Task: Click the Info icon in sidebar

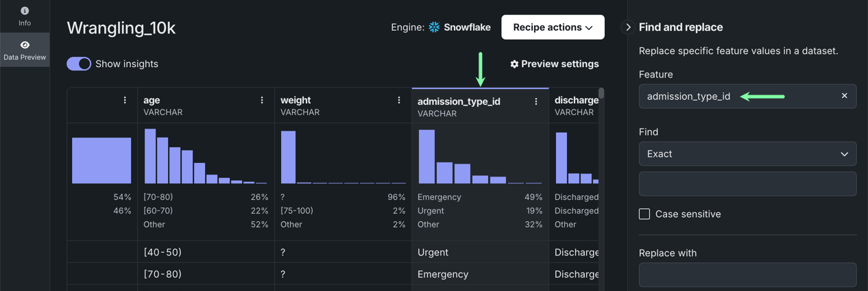Action: (x=25, y=11)
